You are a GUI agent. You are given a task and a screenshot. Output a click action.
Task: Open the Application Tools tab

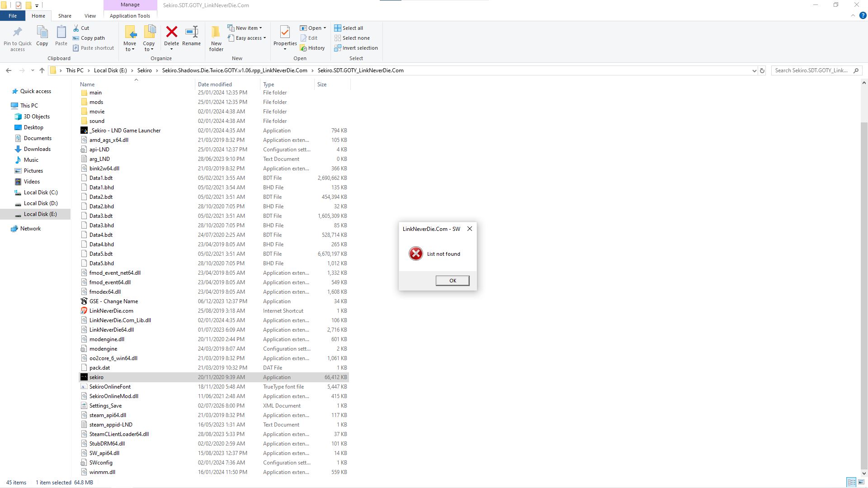point(130,16)
